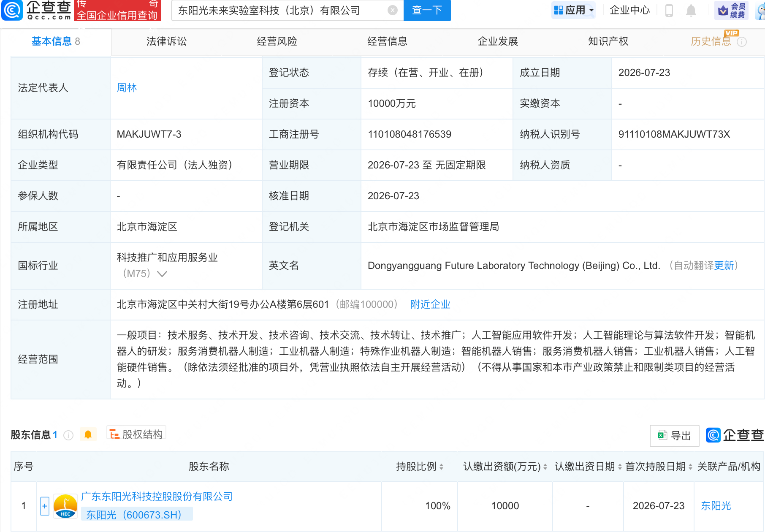Select registration number 110108048176539
This screenshot has height=532, width=765.
(410, 134)
